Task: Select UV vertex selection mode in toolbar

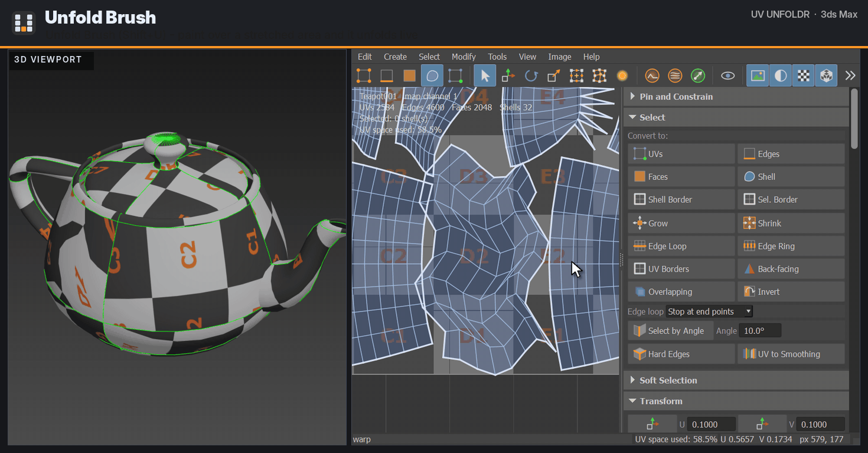Action: point(364,75)
